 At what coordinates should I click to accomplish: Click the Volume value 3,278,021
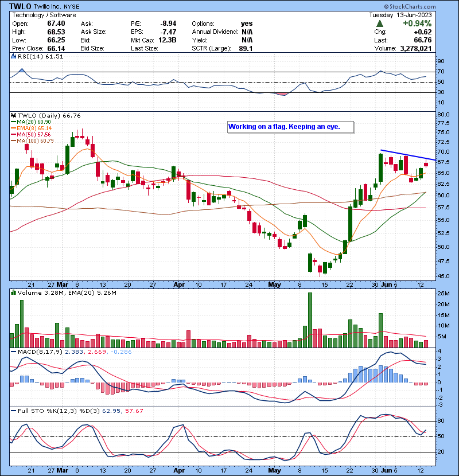click(416, 49)
